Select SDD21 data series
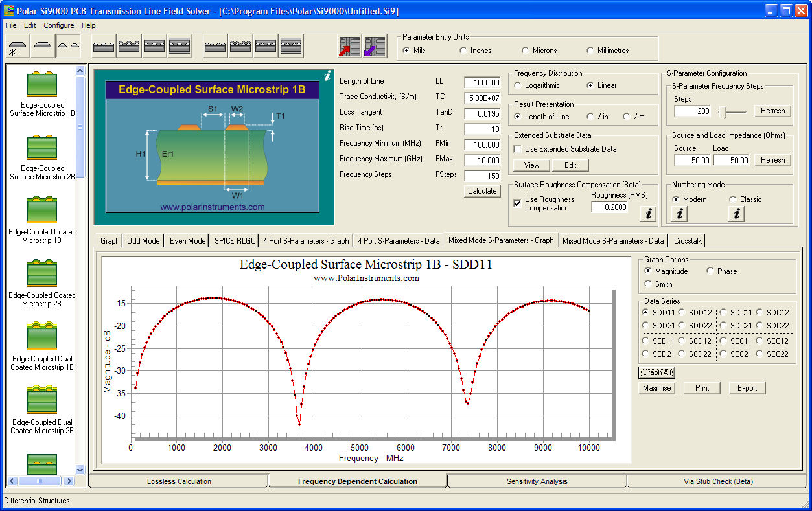Screen dimensions: 812x511 (645, 326)
